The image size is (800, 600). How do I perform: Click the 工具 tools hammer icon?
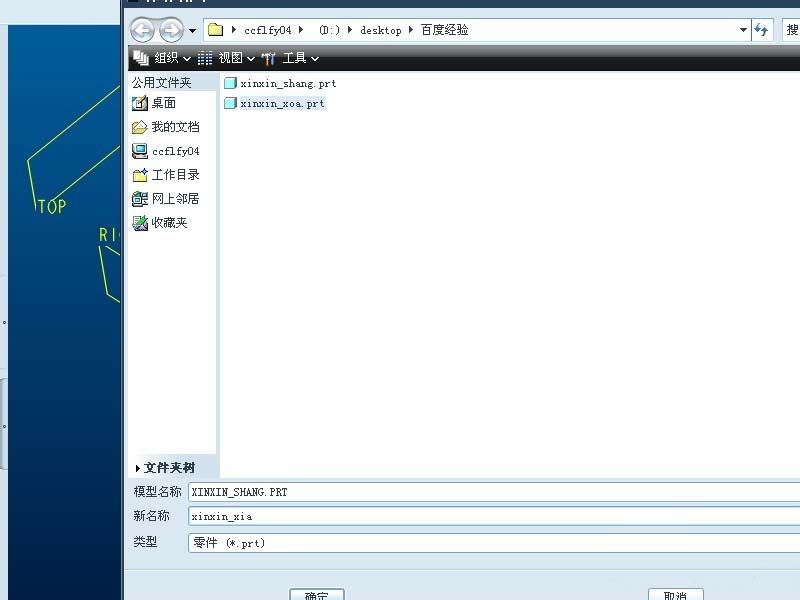(268, 58)
